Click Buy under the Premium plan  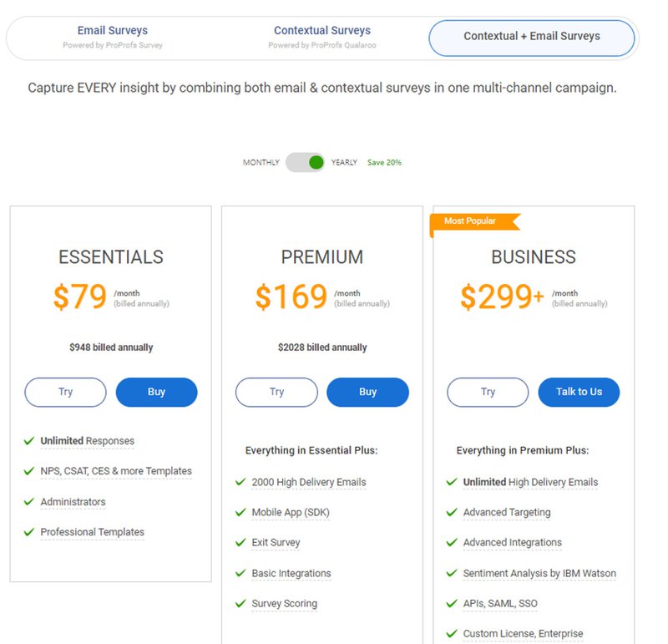367,393
